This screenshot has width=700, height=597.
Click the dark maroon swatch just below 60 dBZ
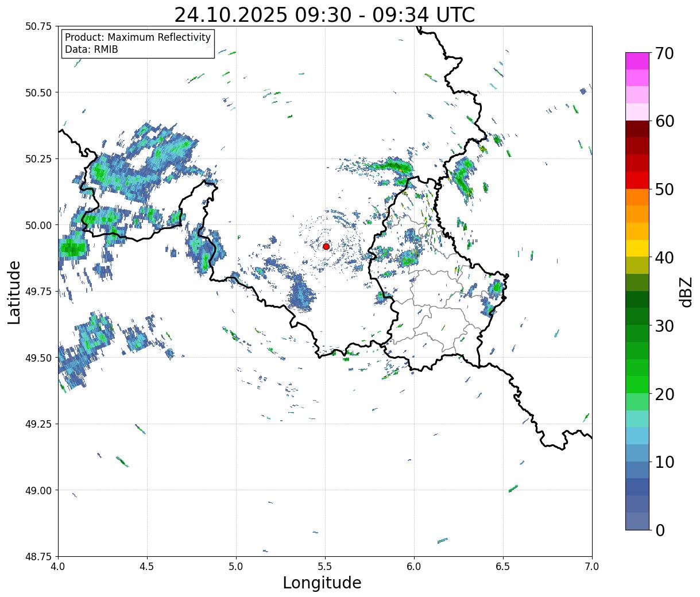pyautogui.click(x=637, y=129)
